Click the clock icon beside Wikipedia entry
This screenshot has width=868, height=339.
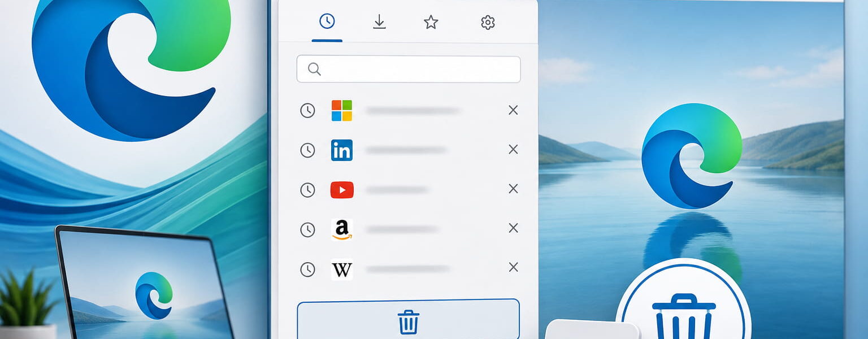pyautogui.click(x=307, y=270)
